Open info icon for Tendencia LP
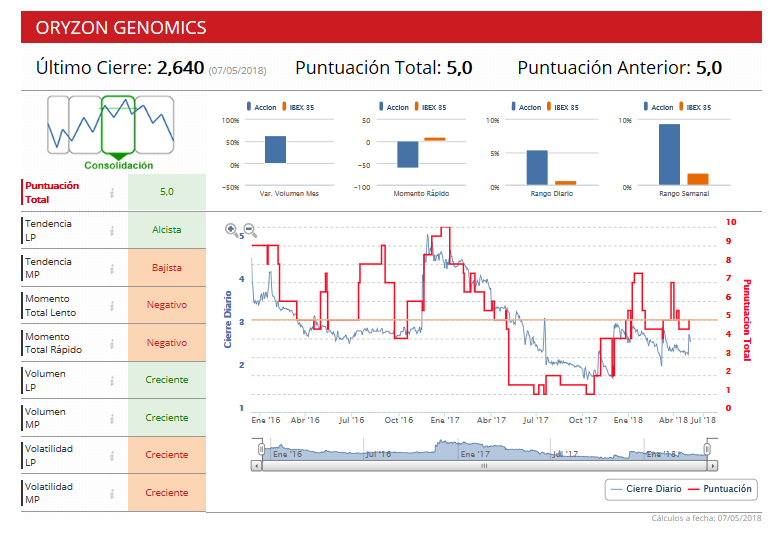782x541 pixels. 112,230
